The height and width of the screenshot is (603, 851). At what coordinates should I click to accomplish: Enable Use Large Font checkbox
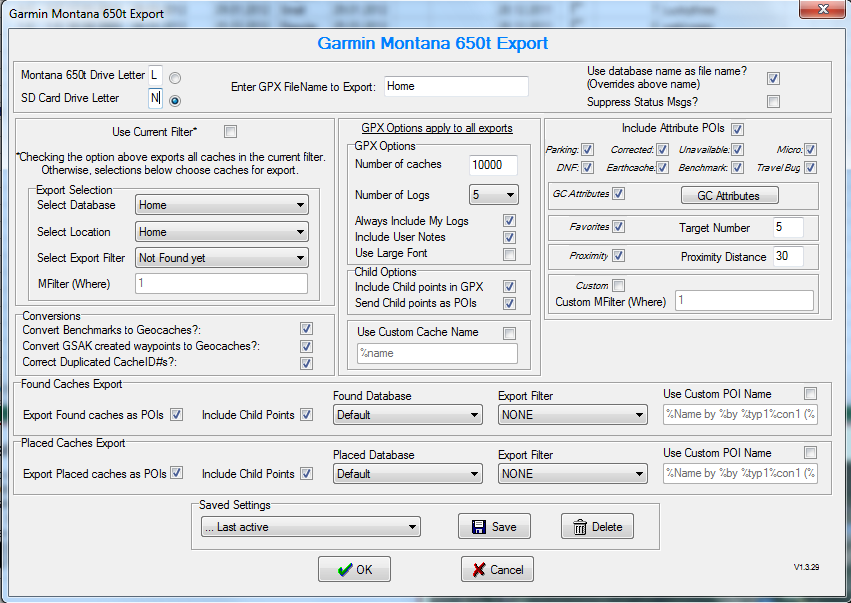tap(509, 254)
